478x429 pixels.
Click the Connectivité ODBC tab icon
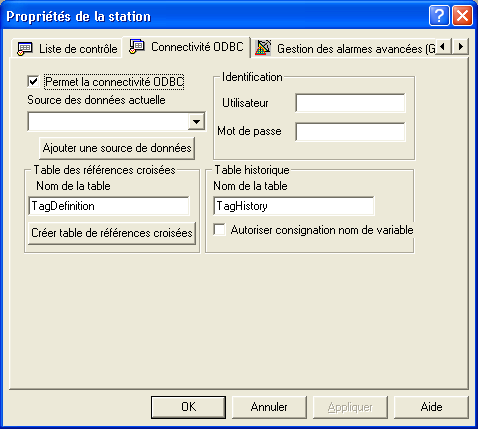pos(137,46)
